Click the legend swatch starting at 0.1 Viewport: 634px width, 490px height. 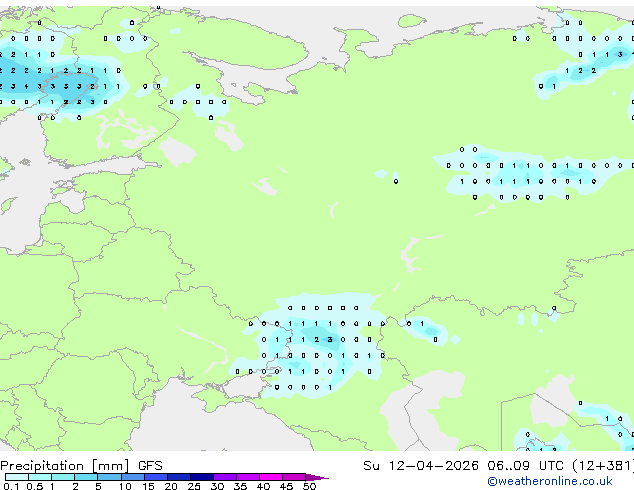17,477
